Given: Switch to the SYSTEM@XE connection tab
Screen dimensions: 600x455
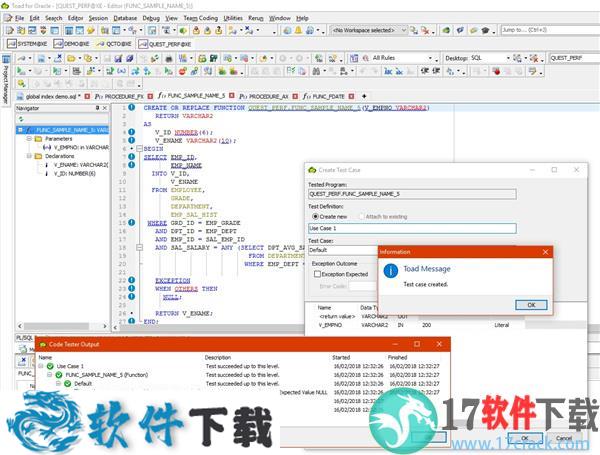Looking at the screenshot, I should coord(28,44).
